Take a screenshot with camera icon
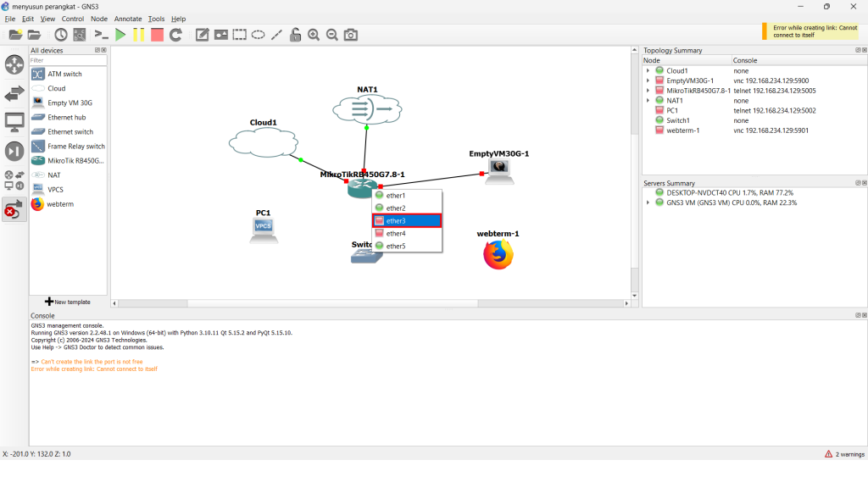Image resolution: width=868 pixels, height=488 pixels. pos(350,35)
